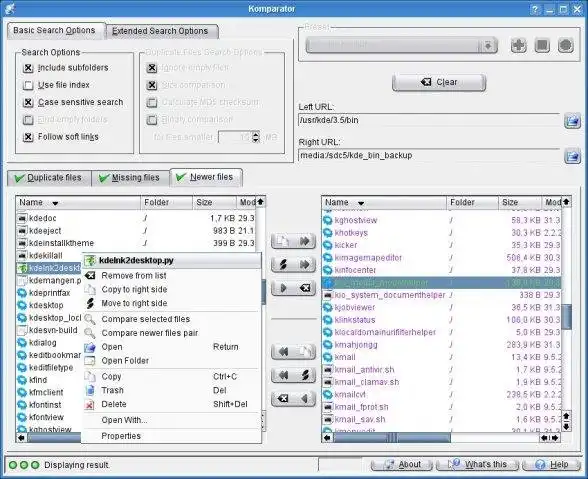Browse for the Left URL folder
Screen dimensions: 588x479
point(572,121)
